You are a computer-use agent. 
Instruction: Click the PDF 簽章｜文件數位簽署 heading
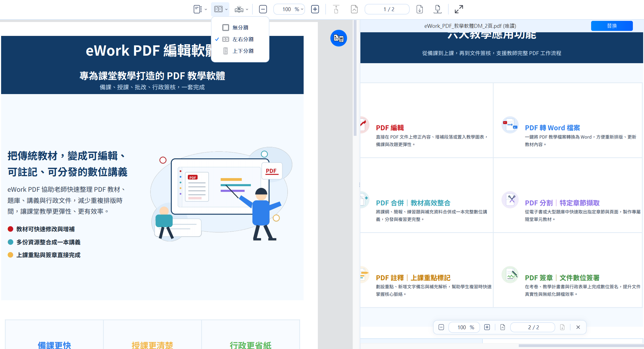click(x=562, y=278)
